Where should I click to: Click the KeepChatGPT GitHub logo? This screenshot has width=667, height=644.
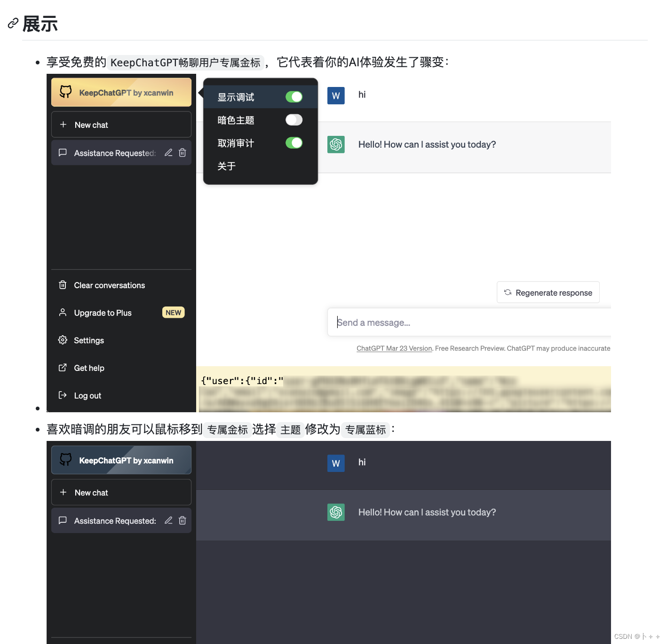65,92
